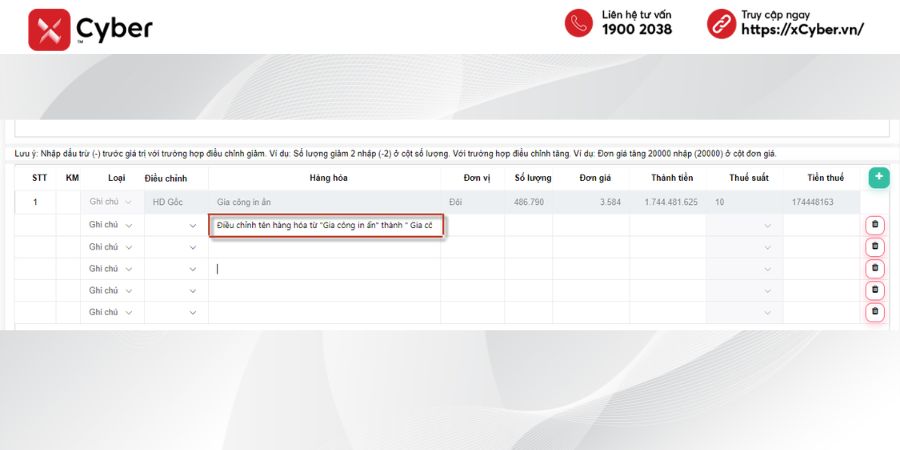
Task: Click the Điều chỉnh column header
Action: click(165, 179)
